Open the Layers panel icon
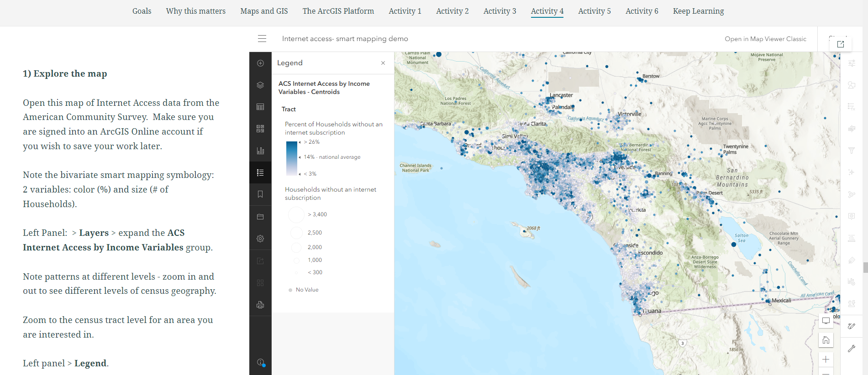 pos(260,85)
